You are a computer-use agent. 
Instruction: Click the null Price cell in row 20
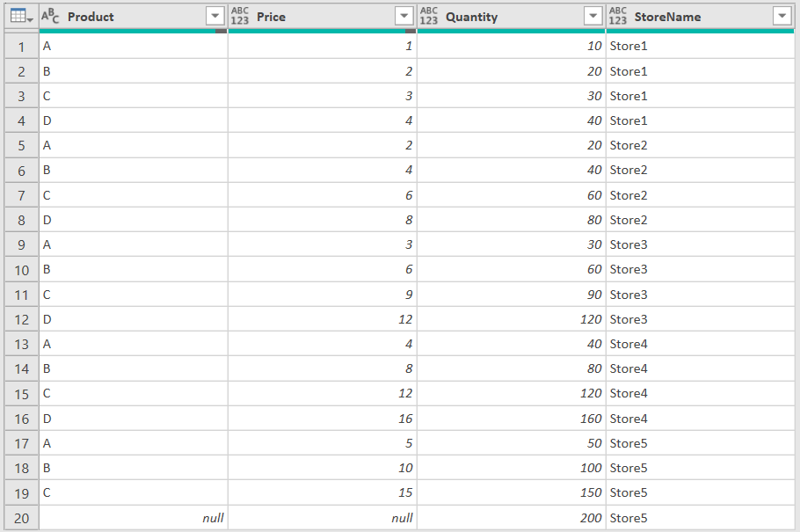[323, 518]
